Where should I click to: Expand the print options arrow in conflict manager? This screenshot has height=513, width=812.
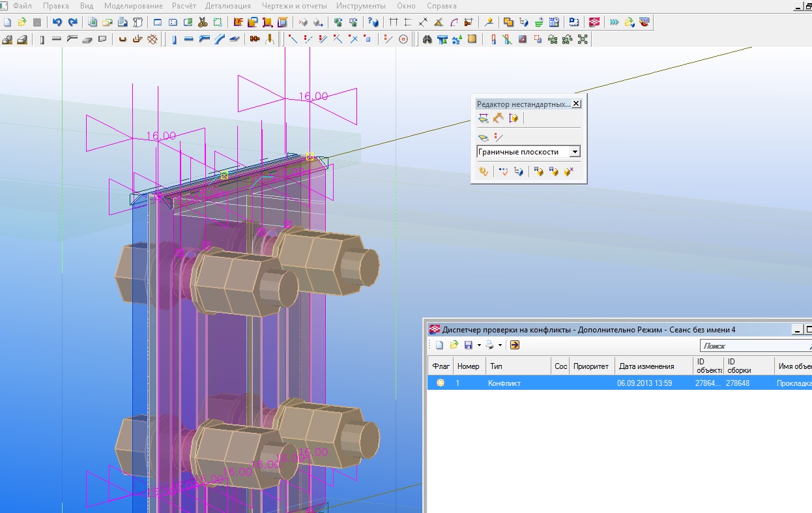[500, 345]
